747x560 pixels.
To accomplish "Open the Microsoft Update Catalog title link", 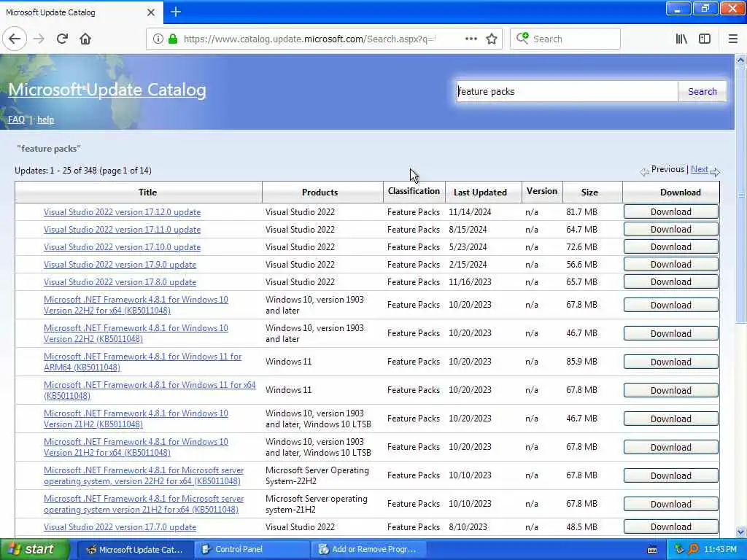I will pos(107,90).
